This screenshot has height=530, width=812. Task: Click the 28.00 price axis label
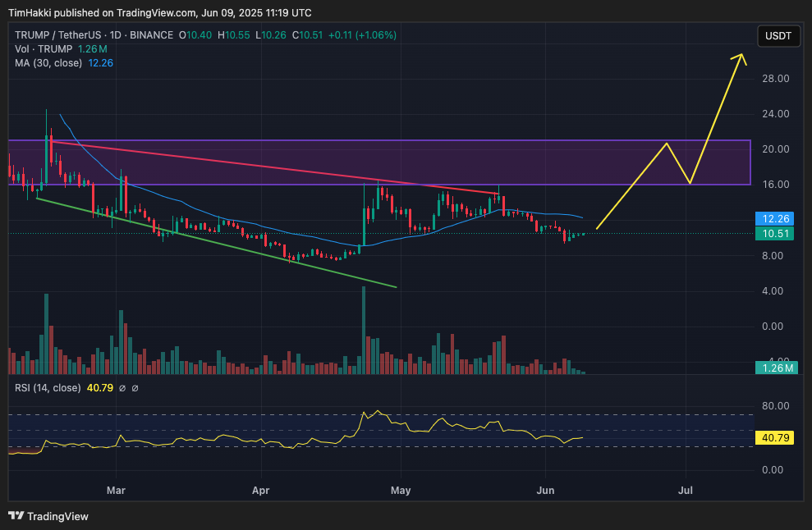[x=775, y=79]
